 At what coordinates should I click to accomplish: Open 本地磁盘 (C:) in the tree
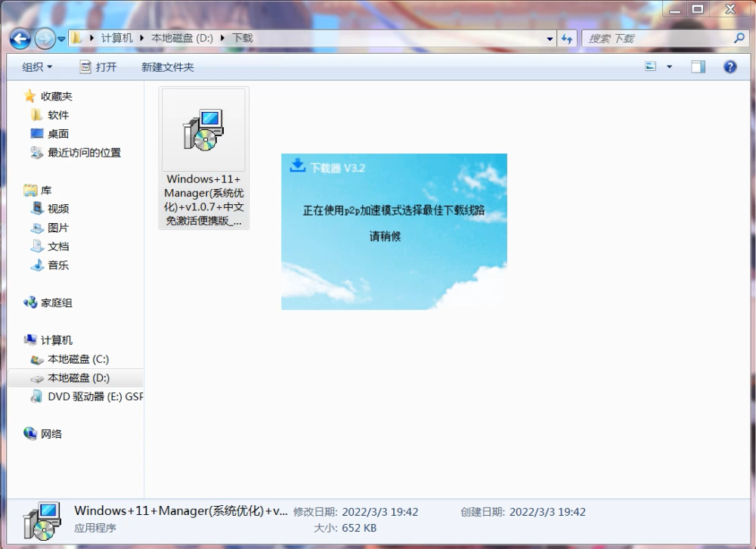(x=78, y=359)
